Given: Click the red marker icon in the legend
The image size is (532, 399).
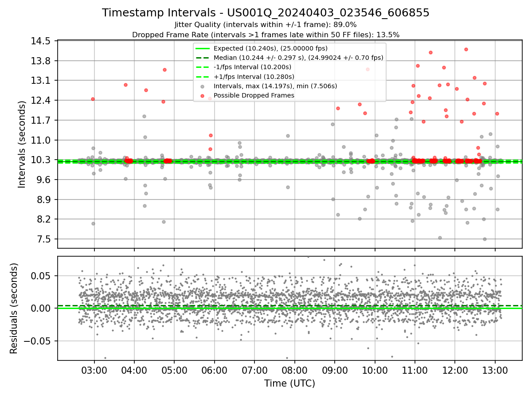Looking at the screenshot, I should [203, 96].
